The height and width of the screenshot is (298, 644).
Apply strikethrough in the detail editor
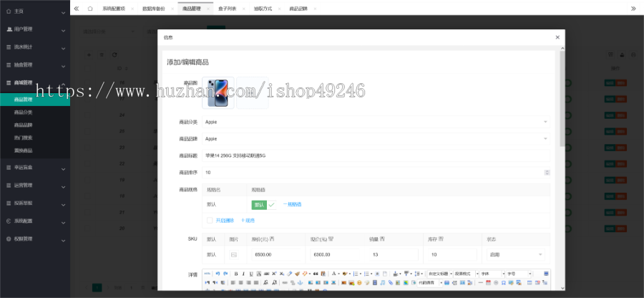point(267,274)
